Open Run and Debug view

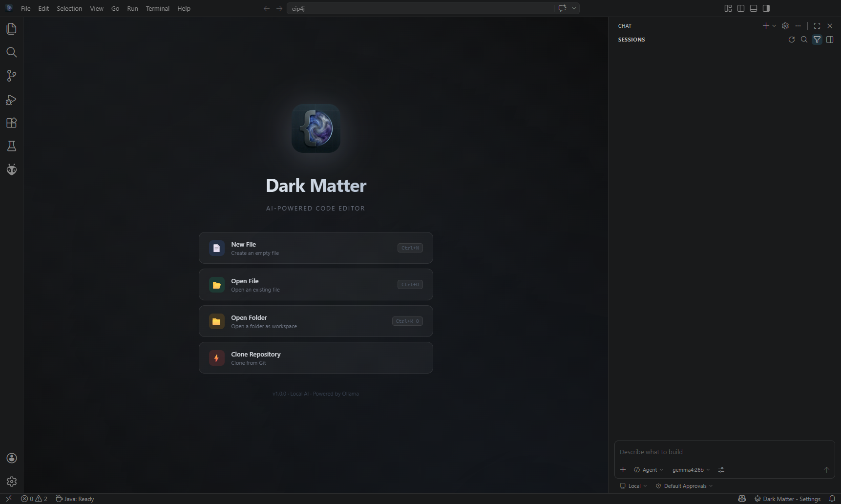point(11,100)
